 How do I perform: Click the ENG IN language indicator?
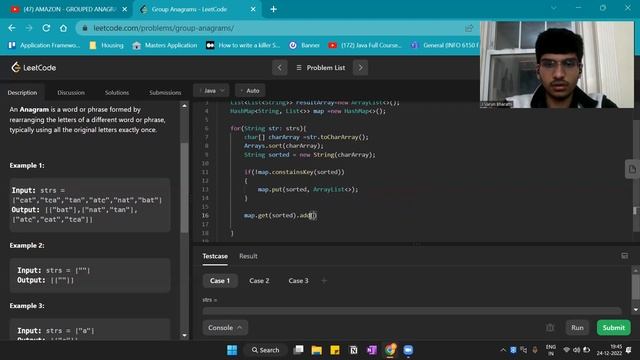pos(551,350)
